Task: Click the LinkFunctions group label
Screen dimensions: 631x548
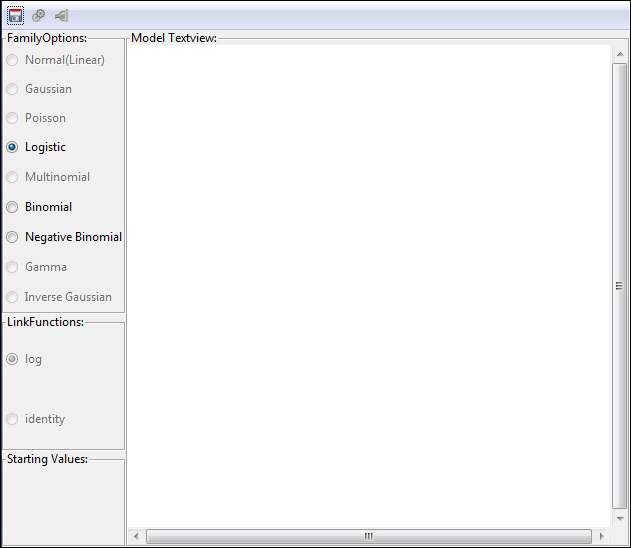Action: [45, 322]
